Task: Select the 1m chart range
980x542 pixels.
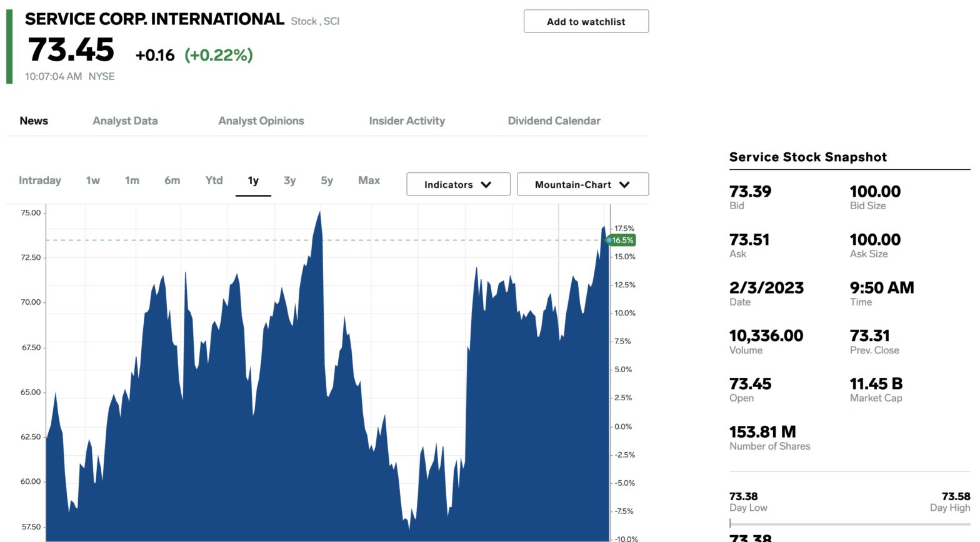Action: tap(132, 180)
